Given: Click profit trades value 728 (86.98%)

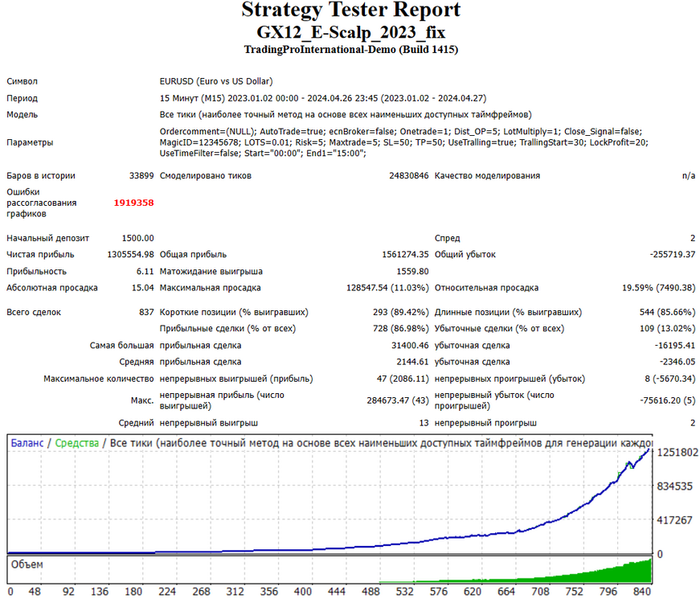Looking at the screenshot, I should click(x=400, y=329).
